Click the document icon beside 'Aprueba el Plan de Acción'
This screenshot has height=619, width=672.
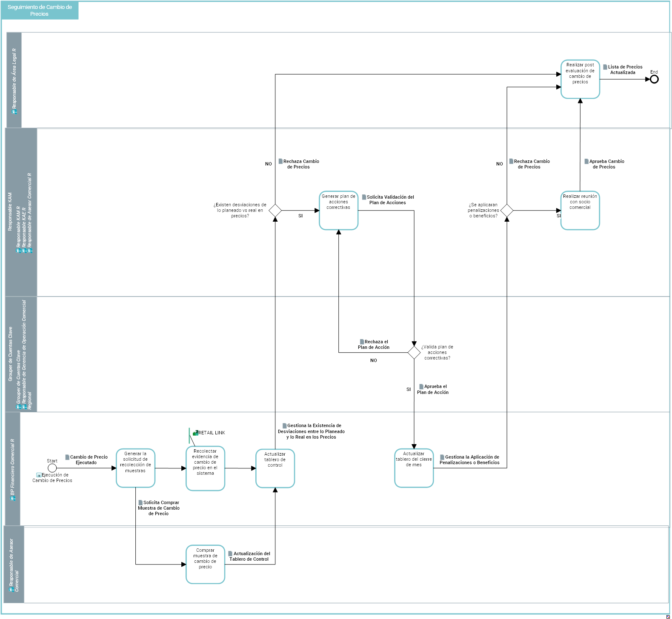pos(421,386)
